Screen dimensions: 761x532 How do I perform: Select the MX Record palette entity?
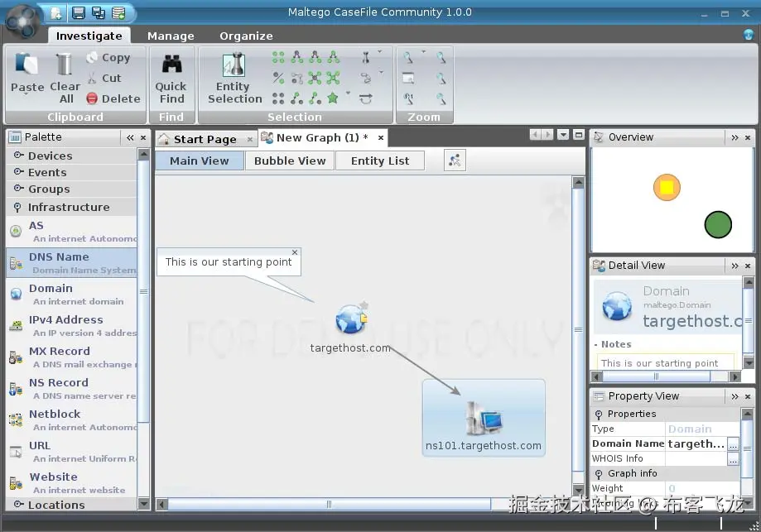(x=72, y=357)
